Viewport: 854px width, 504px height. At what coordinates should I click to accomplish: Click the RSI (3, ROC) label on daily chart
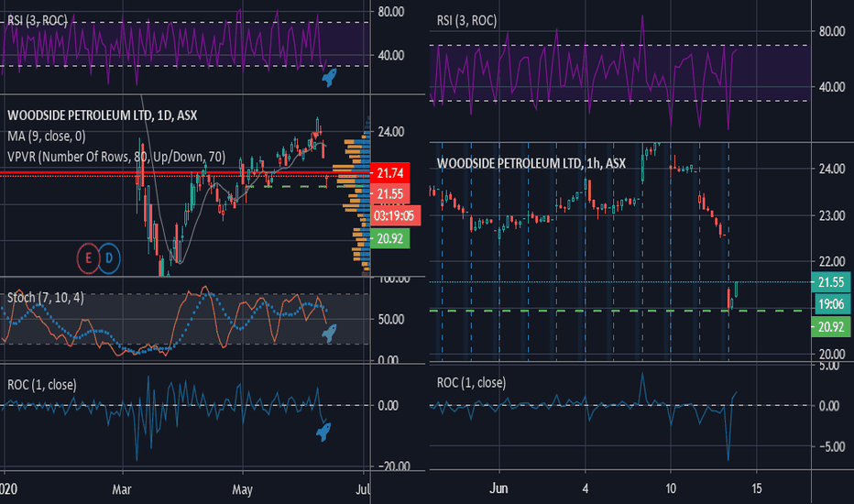pos(37,21)
